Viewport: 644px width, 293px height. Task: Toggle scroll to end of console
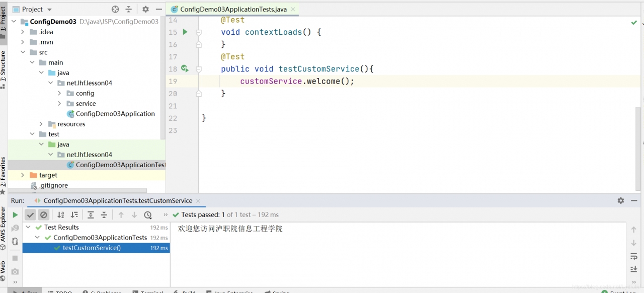(634, 270)
